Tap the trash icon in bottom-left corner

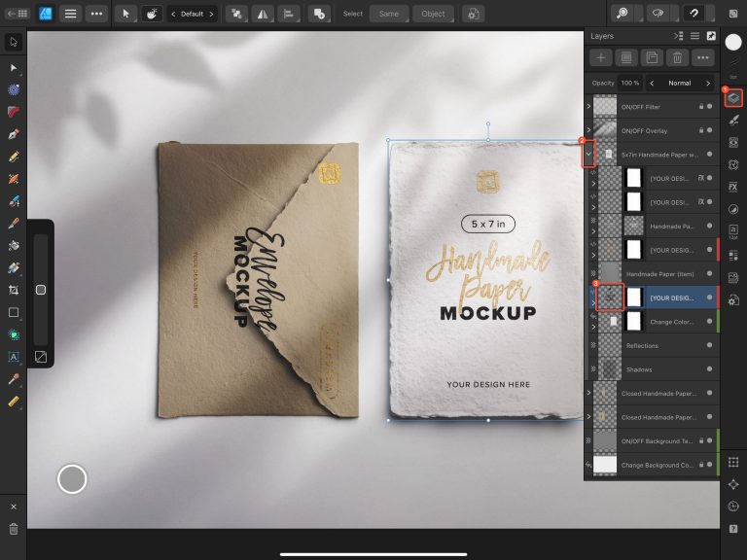tap(14, 529)
